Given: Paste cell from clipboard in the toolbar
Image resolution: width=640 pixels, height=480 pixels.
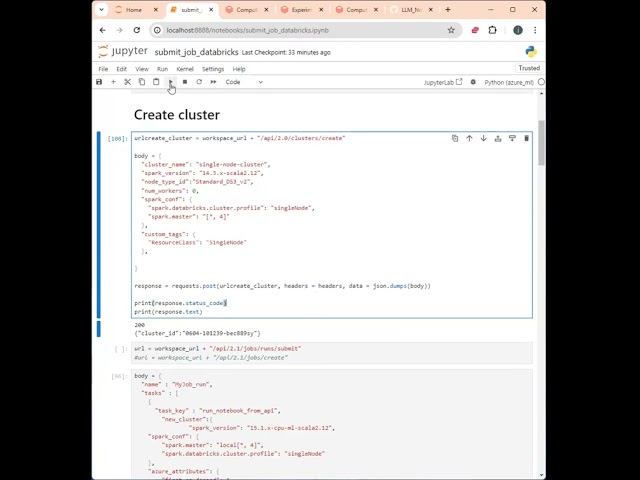Looking at the screenshot, I should coord(156,82).
